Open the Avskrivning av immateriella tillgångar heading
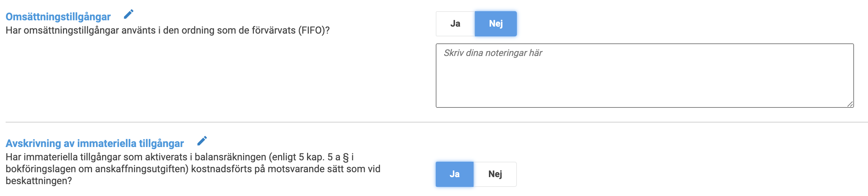The width and height of the screenshot is (868, 196). click(x=94, y=143)
